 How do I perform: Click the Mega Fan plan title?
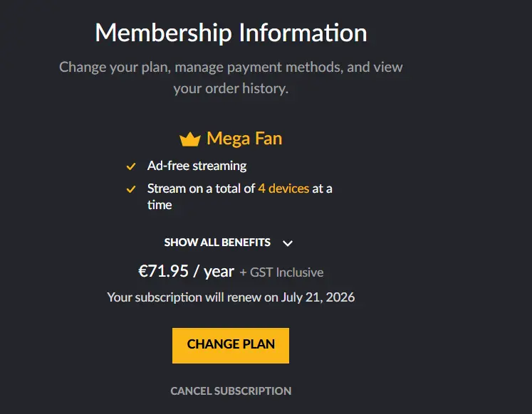(244, 139)
